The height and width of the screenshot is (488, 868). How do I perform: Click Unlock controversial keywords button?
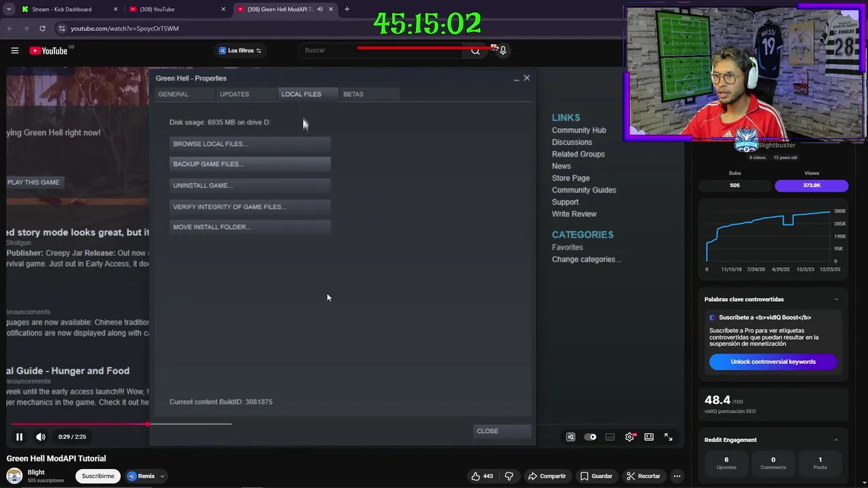[773, 362]
